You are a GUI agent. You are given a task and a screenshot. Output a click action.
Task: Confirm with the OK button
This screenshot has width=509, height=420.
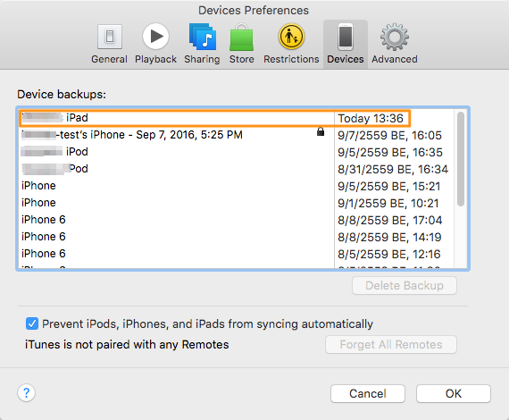[x=453, y=393]
